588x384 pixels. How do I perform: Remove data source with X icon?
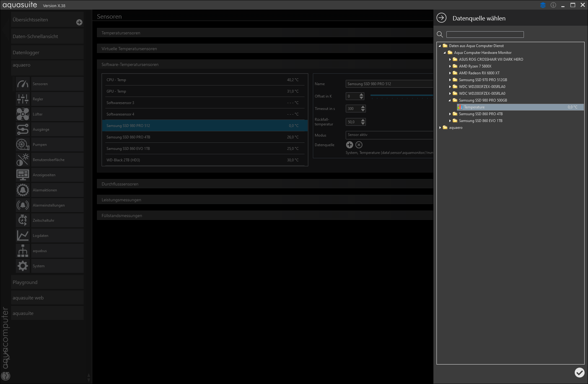pos(359,145)
